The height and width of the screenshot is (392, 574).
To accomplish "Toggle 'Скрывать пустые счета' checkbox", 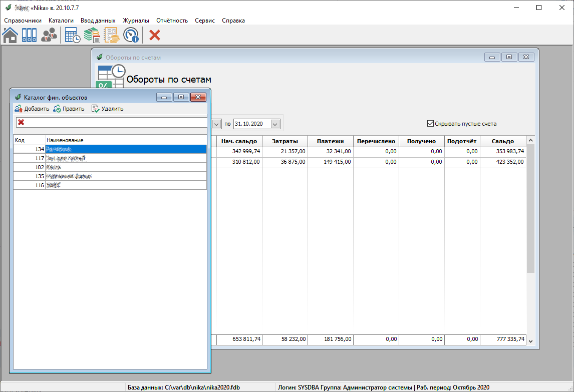I will [x=430, y=124].
